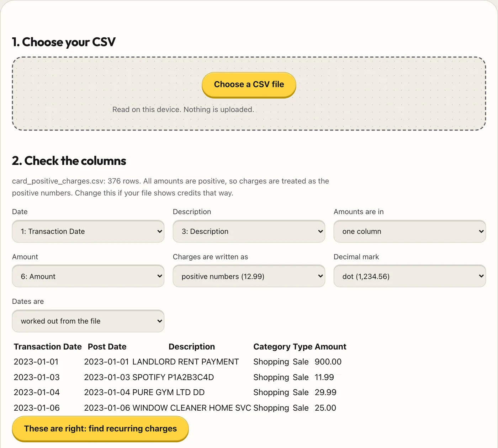Click the 25.00 amount cell
Screen dimensions: 498x448
pyautogui.click(x=325, y=408)
